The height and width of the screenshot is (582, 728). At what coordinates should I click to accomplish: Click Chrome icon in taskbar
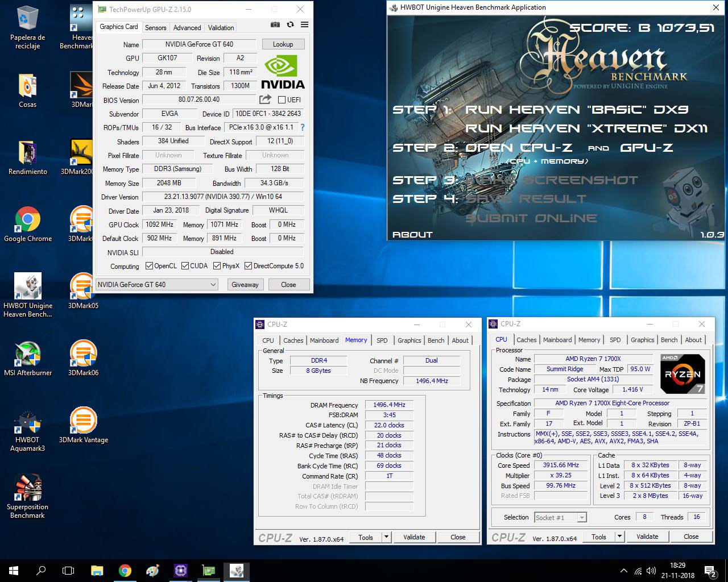125,571
